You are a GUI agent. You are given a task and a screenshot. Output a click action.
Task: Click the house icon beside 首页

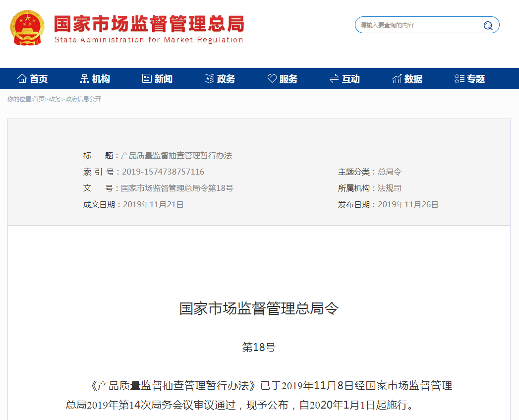point(22,78)
